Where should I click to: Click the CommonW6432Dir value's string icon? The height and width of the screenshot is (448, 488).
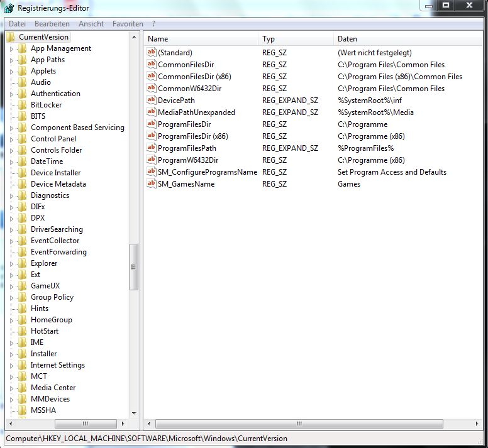coord(152,88)
